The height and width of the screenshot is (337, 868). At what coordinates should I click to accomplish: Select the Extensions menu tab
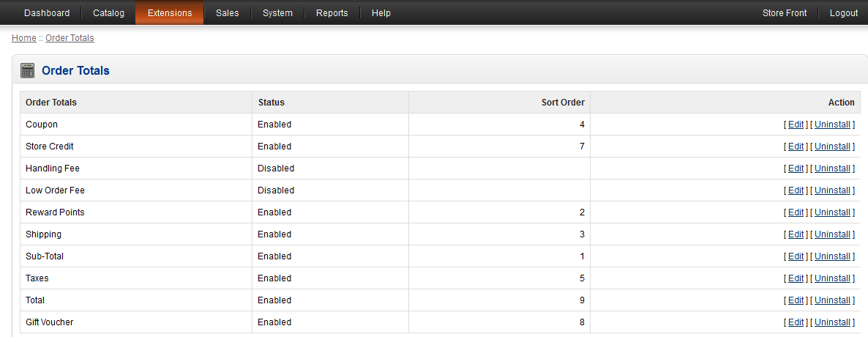(x=170, y=13)
